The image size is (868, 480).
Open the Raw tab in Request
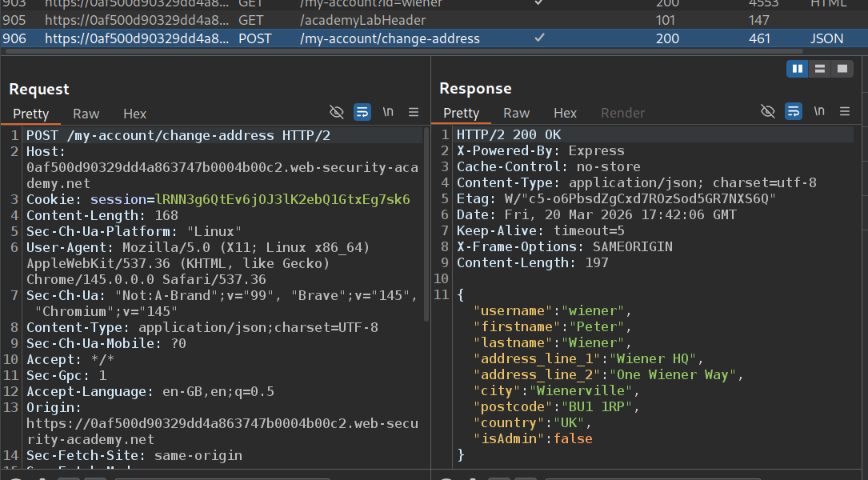point(86,114)
